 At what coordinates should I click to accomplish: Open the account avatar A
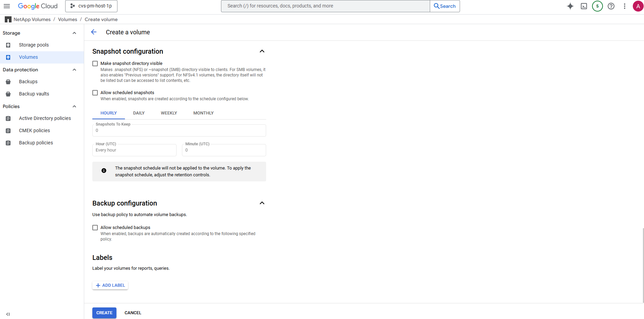(638, 6)
